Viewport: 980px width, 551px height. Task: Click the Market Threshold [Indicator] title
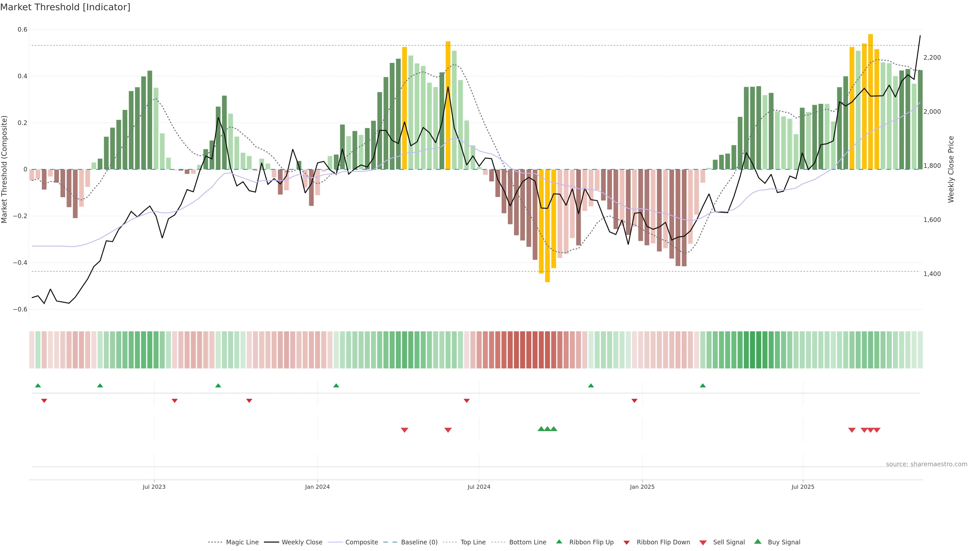tap(65, 7)
